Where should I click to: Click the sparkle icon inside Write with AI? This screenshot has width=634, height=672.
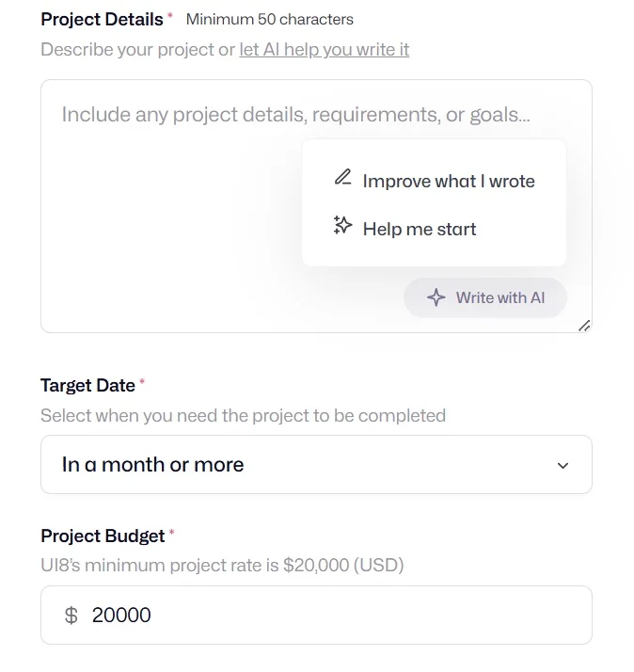click(x=436, y=297)
